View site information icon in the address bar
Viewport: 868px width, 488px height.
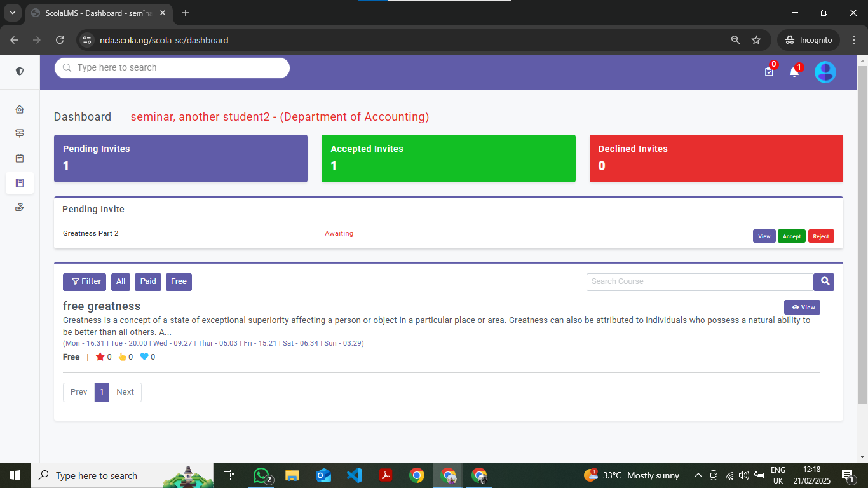[x=88, y=40]
